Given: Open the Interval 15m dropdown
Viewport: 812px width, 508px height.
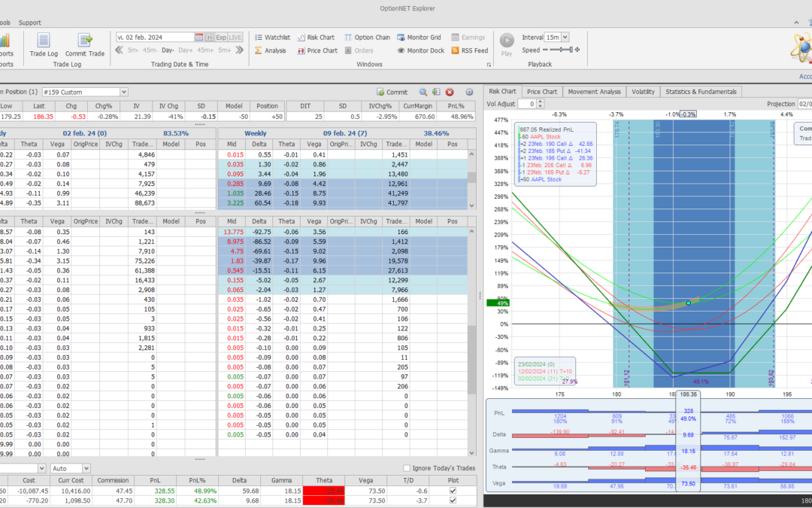Looking at the screenshot, I should point(565,37).
